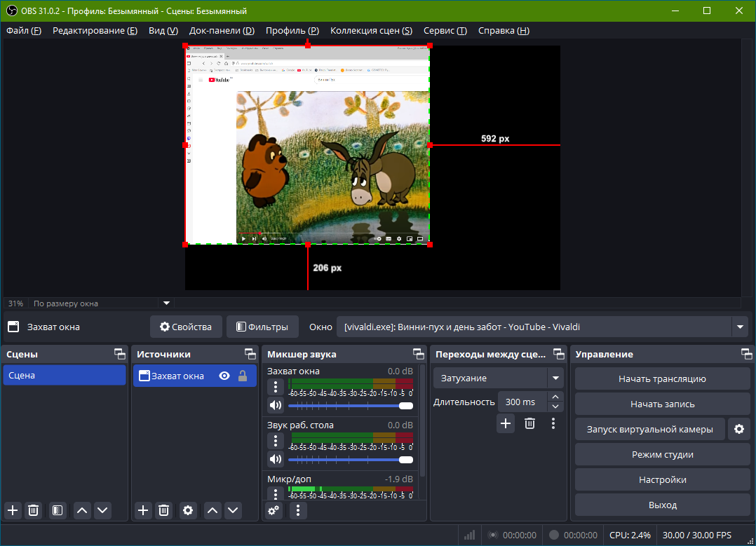Viewport: 756px width, 546px height.
Task: Open the Вид menu
Action: [163, 31]
